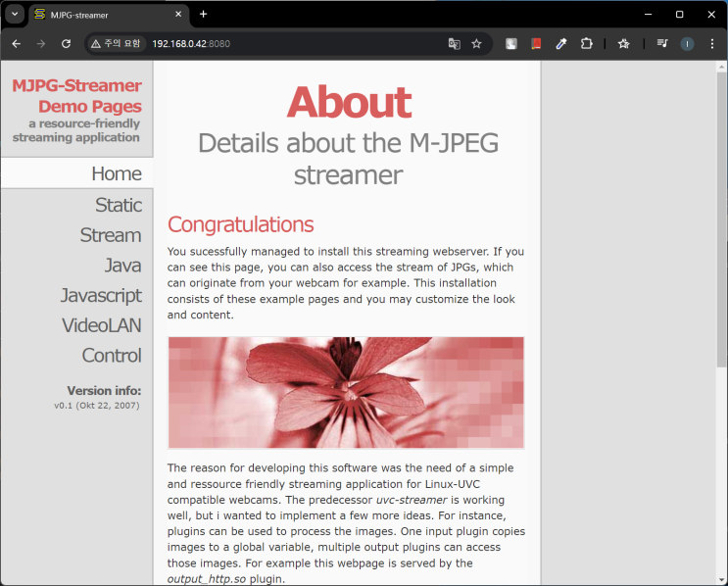This screenshot has height=586, width=728.
Task: Open the Chrome three-dot menu
Action: coord(711,44)
